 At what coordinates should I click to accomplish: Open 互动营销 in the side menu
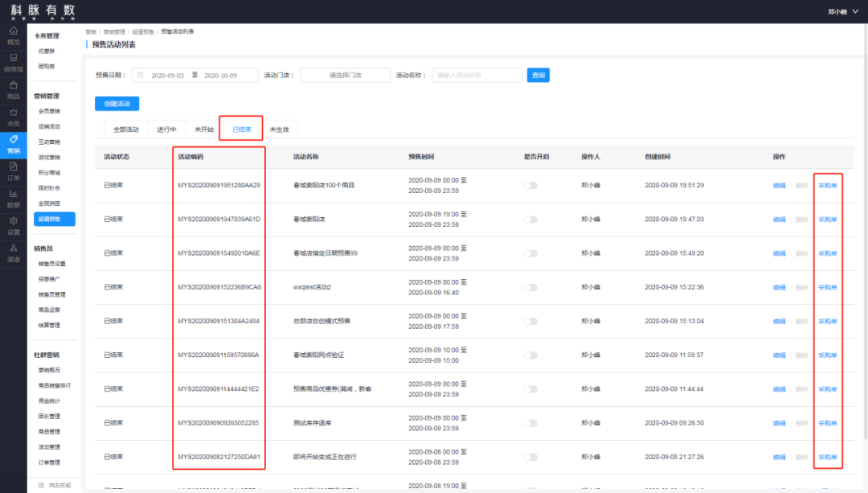coord(49,142)
